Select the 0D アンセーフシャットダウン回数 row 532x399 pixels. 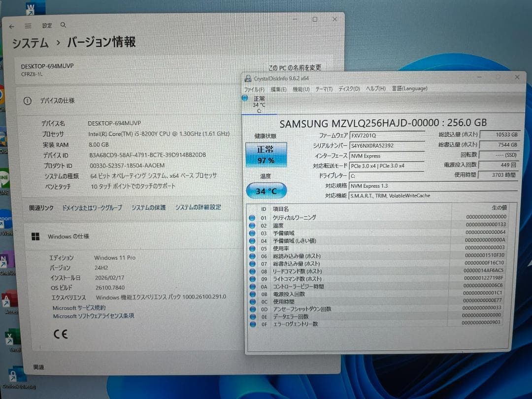click(x=376, y=309)
